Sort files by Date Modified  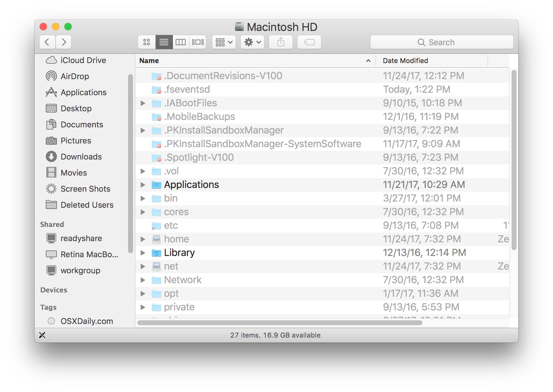point(405,61)
